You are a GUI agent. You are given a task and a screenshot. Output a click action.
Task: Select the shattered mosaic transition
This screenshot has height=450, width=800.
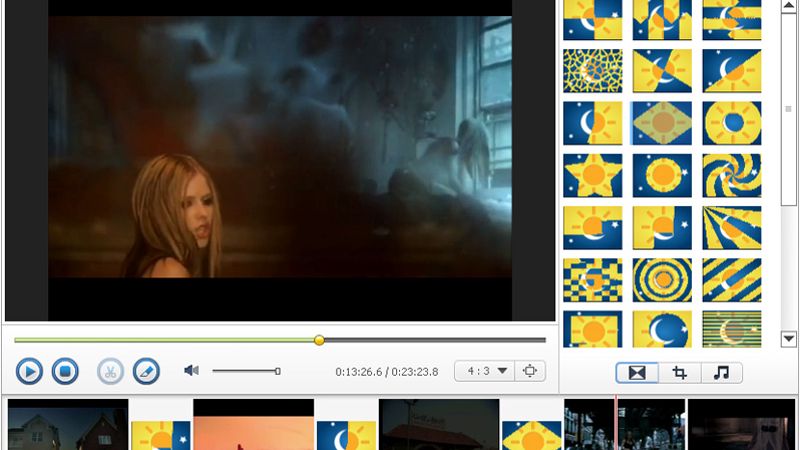click(x=593, y=71)
